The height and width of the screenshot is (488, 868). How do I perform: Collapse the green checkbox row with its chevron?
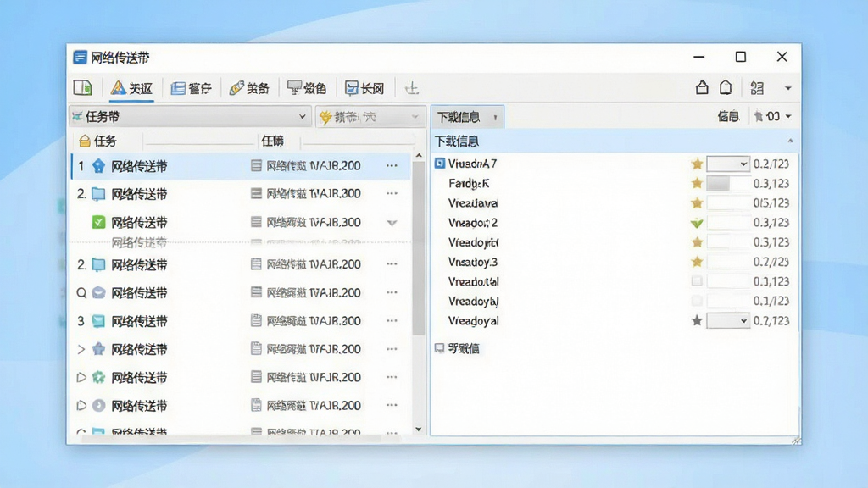point(392,223)
